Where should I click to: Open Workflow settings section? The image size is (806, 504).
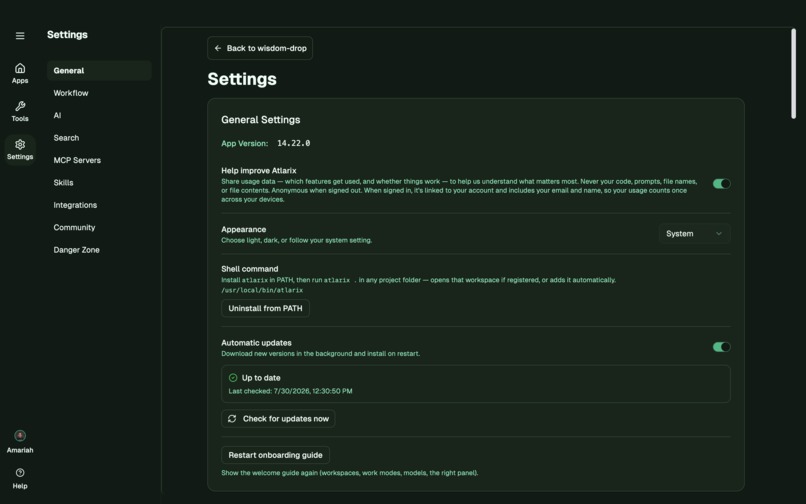click(x=99, y=93)
